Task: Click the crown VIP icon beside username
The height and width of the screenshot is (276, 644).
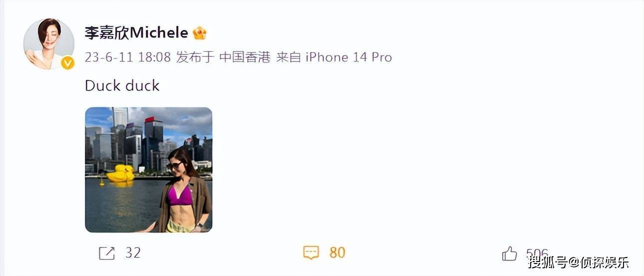Action: click(200, 33)
